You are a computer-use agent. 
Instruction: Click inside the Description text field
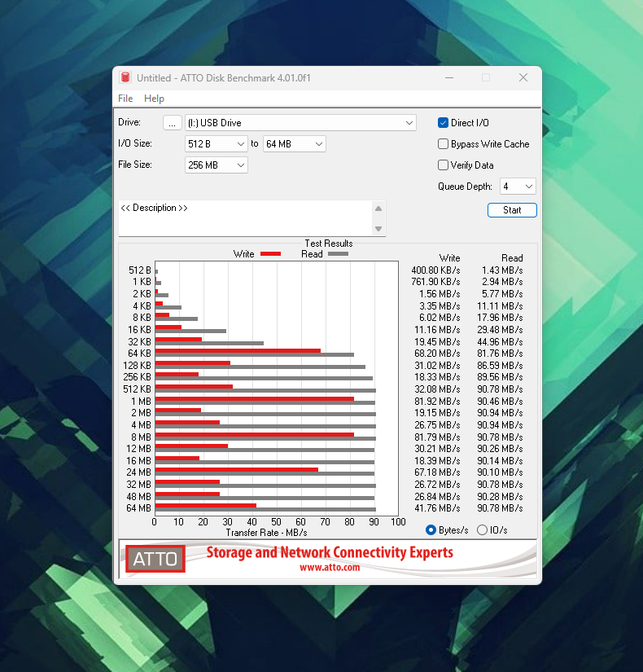click(245, 218)
